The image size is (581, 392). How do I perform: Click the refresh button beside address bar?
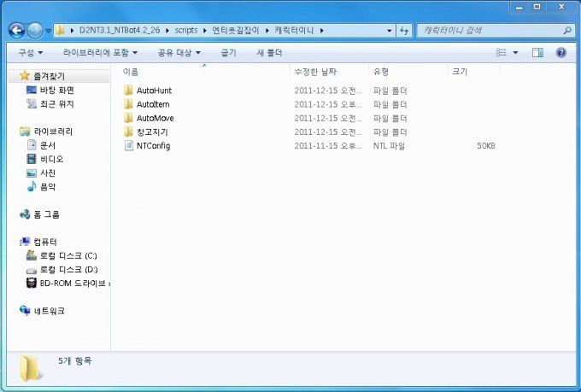403,31
